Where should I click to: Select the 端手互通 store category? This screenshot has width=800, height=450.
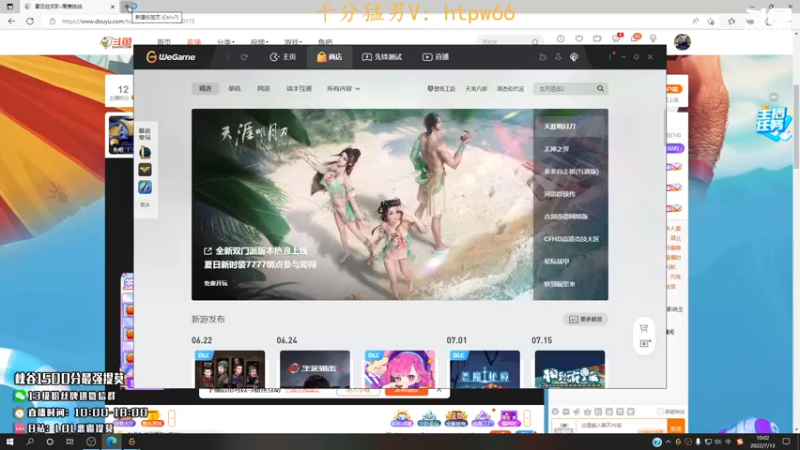coord(299,88)
